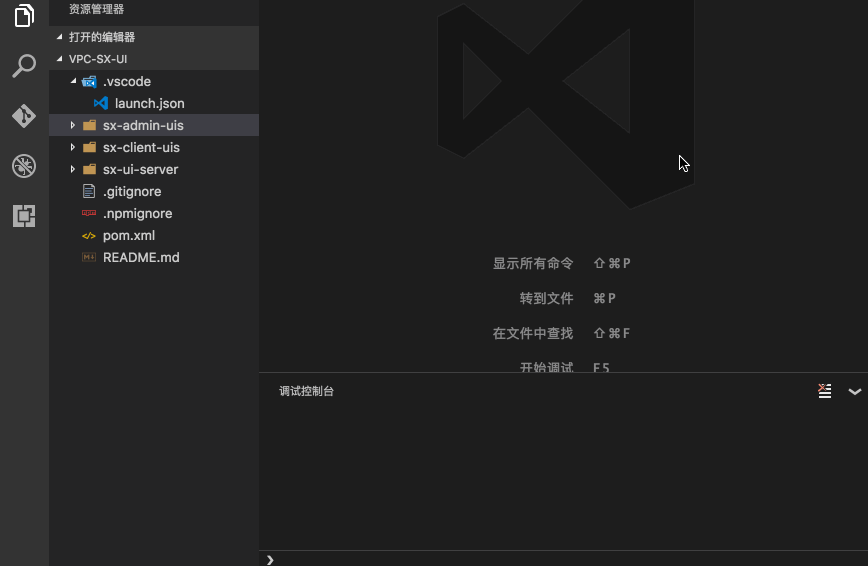The image size is (868, 566).
Task: Open the Search view in activity bar
Action: [x=24, y=66]
